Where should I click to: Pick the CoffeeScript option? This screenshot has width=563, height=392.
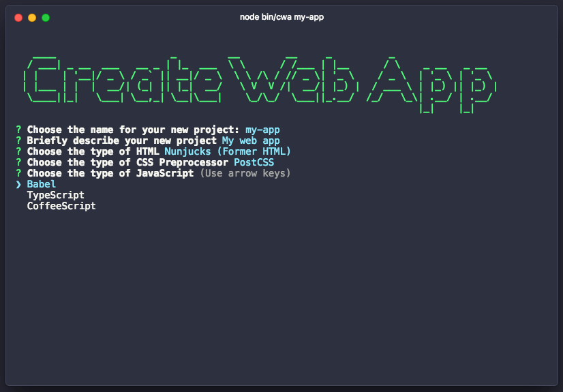point(61,206)
